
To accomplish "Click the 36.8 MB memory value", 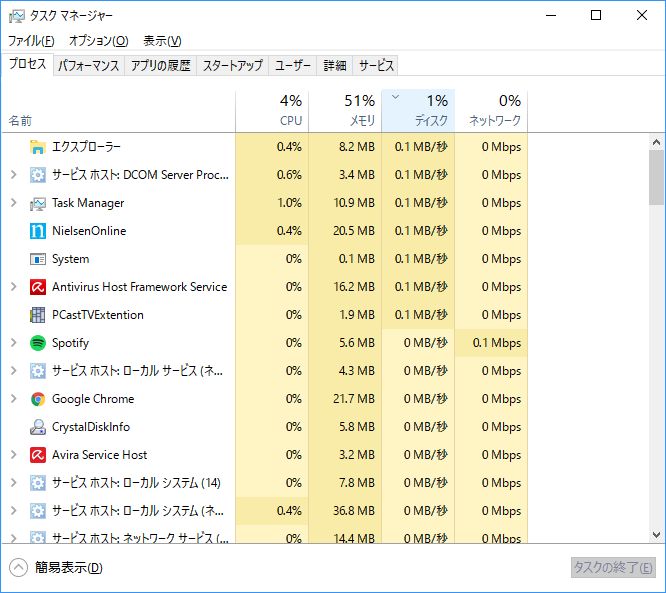I will pyautogui.click(x=354, y=511).
